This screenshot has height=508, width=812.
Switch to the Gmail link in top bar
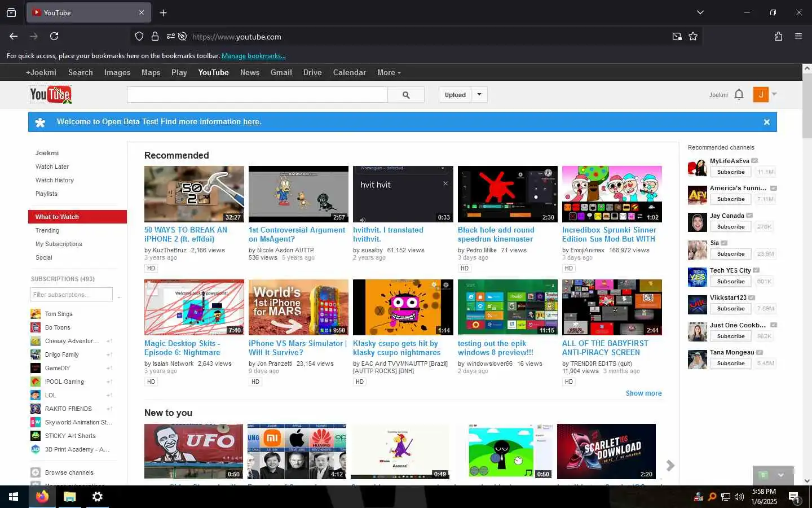pyautogui.click(x=281, y=72)
